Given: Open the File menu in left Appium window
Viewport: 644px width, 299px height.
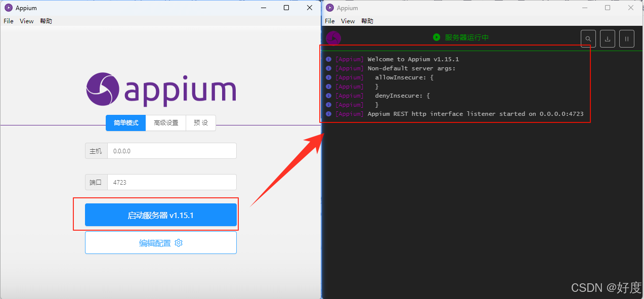Looking at the screenshot, I should 9,21.
